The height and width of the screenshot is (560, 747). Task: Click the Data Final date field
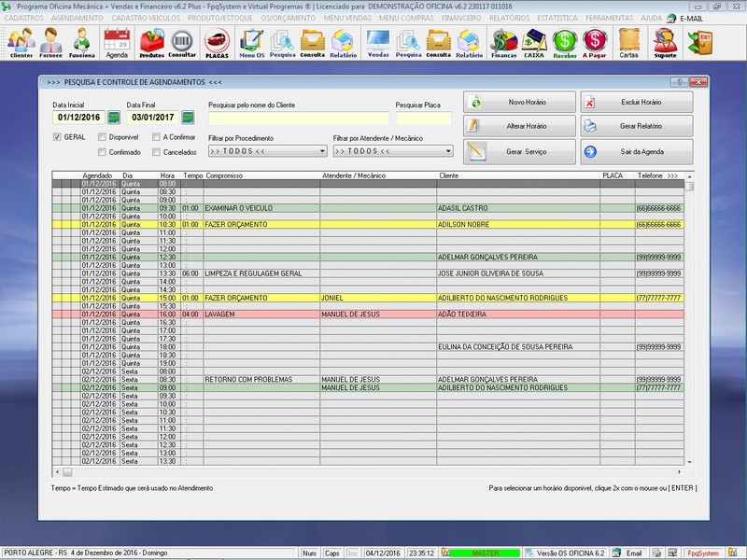point(152,118)
